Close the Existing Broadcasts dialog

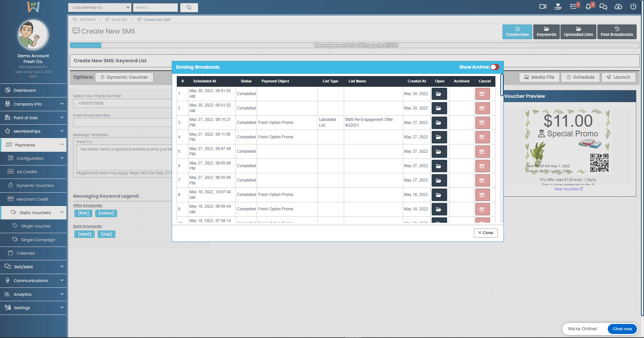point(485,233)
